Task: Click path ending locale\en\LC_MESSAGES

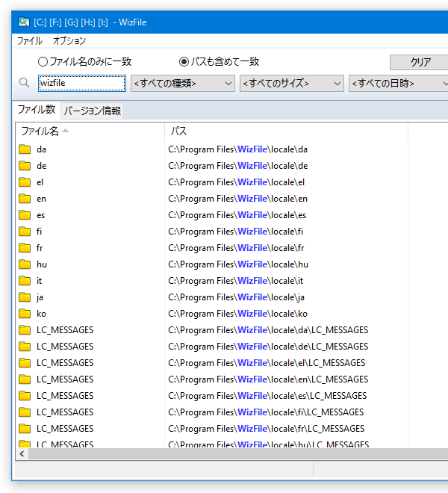Action: pyautogui.click(x=268, y=379)
